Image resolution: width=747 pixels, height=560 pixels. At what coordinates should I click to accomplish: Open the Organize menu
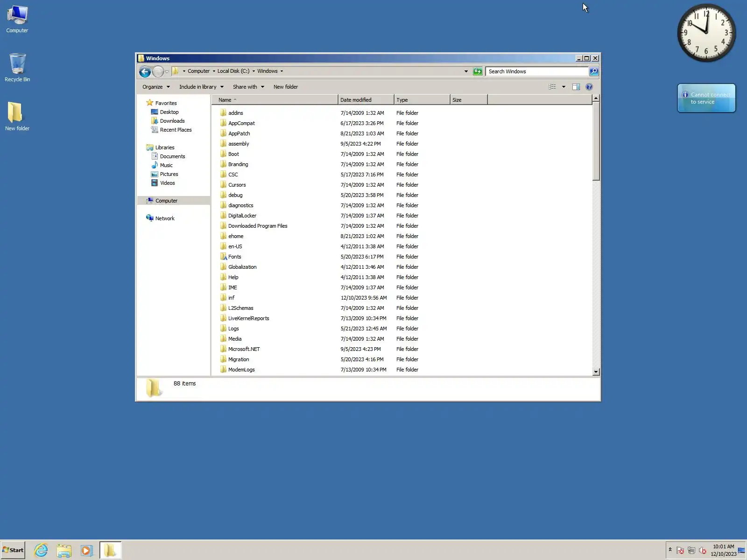click(x=156, y=87)
